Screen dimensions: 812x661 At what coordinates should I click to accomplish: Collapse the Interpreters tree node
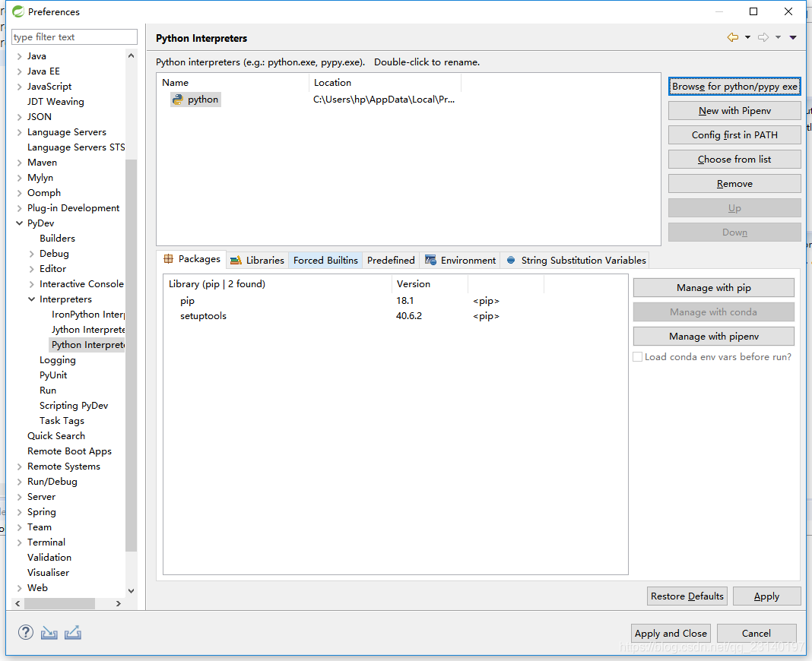click(x=32, y=299)
